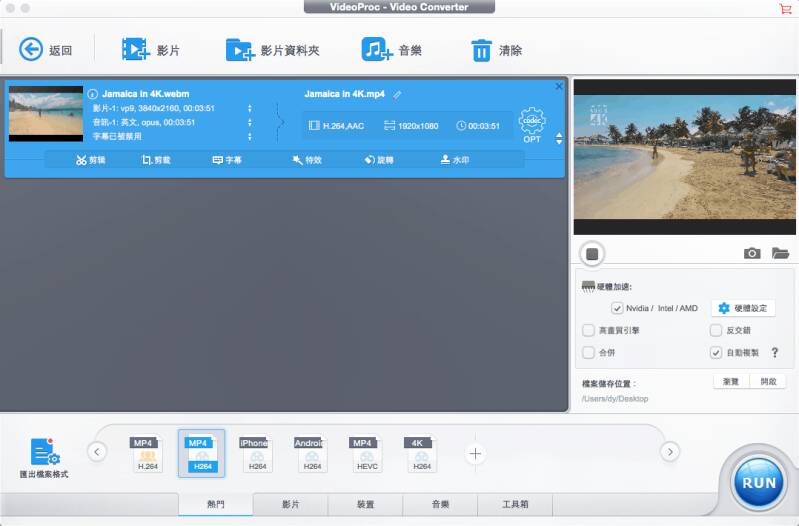Add a new format profile with plus

click(x=475, y=453)
